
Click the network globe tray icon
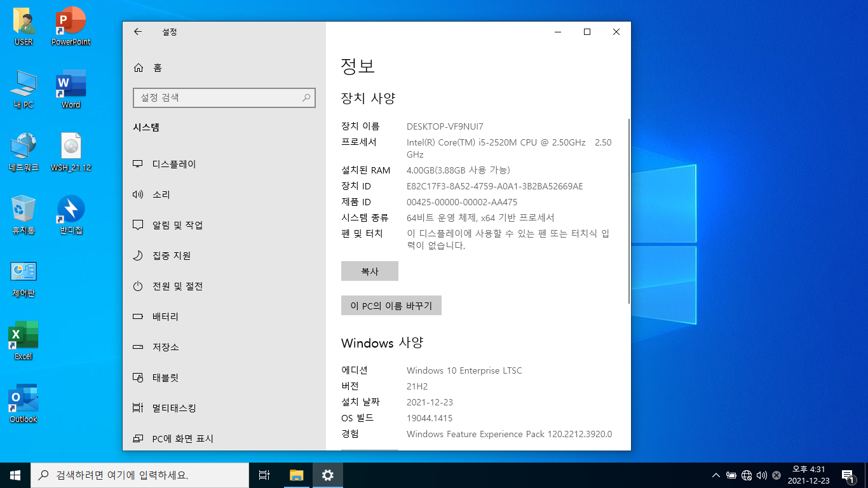747,475
